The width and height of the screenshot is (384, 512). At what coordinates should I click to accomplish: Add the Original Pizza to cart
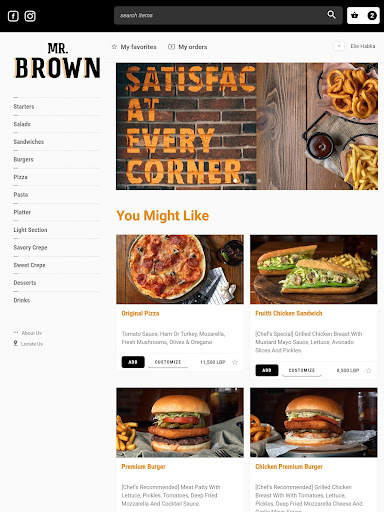(133, 362)
